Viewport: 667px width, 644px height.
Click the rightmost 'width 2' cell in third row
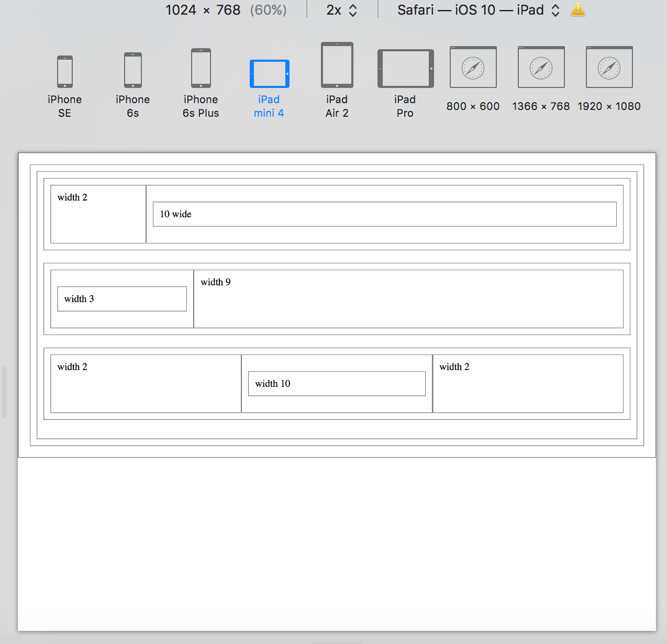(527, 384)
